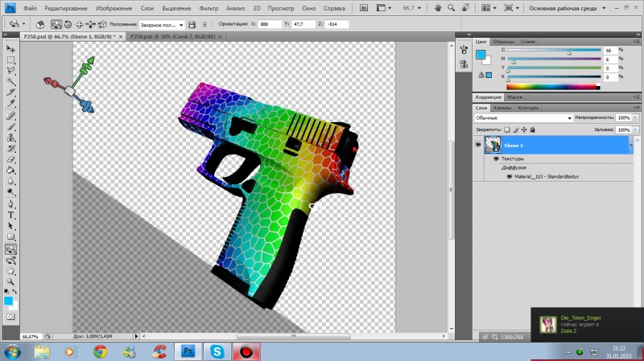Toggle visibility of layer Ebene 1
Image resolution: width=644 pixels, height=361 pixels.
coord(478,145)
